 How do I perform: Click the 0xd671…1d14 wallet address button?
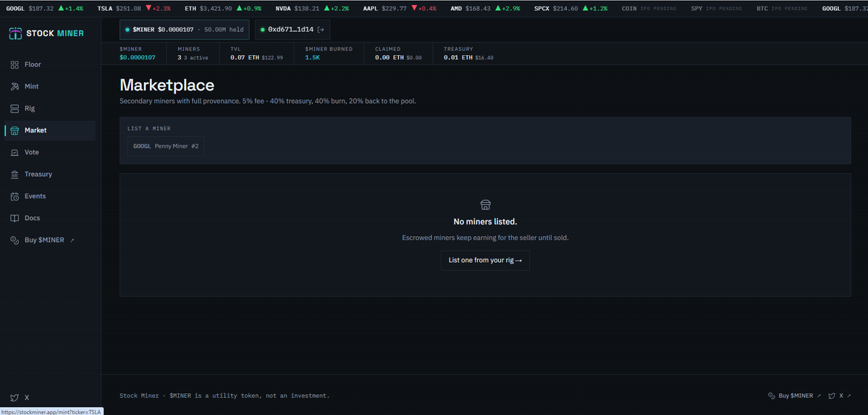coord(292,30)
